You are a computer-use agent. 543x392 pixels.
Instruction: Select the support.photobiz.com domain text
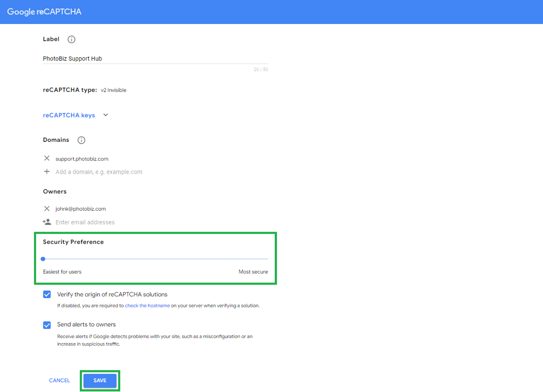click(x=82, y=159)
